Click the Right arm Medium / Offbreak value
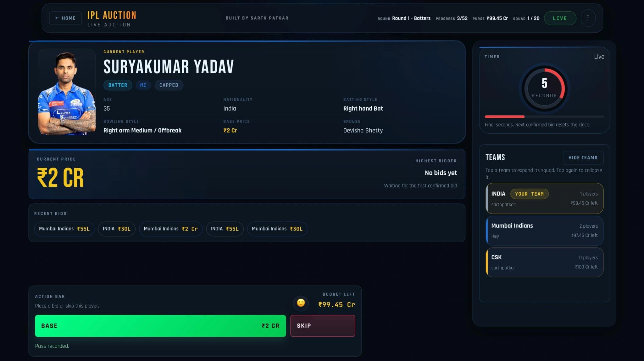The height and width of the screenshot is (361, 644). click(x=142, y=131)
